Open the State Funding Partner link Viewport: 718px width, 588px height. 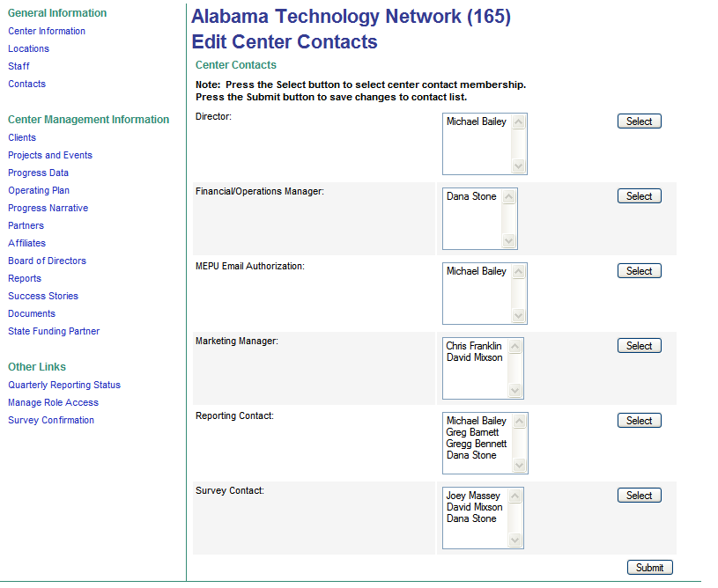[54, 331]
